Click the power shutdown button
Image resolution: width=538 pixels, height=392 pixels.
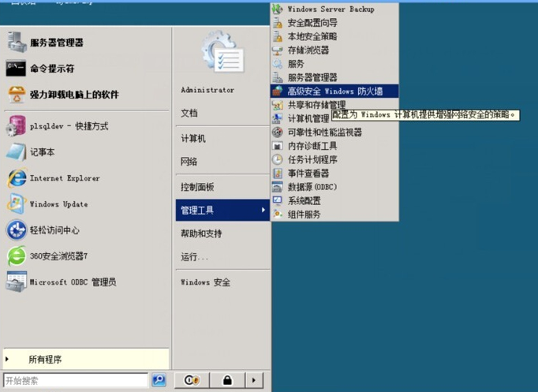(192, 380)
